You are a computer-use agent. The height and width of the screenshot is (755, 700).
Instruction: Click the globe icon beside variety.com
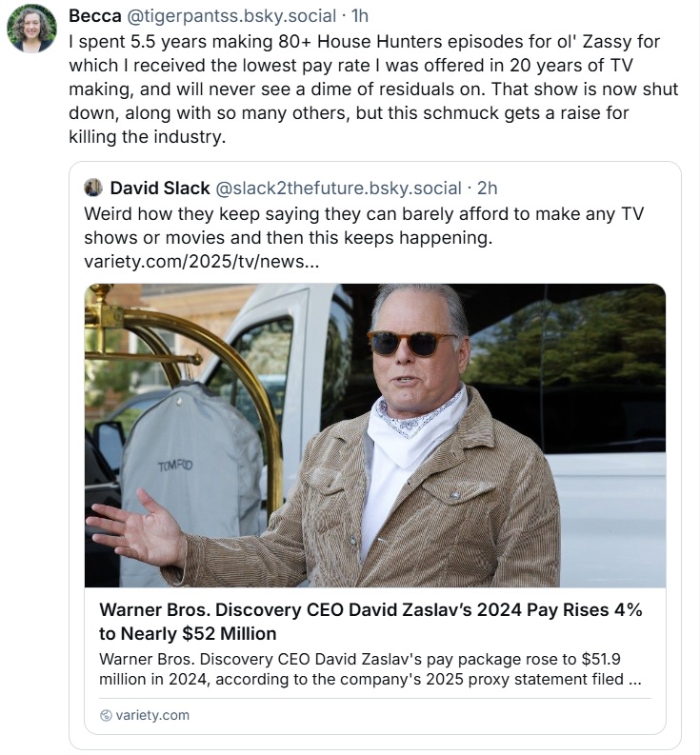click(x=106, y=715)
